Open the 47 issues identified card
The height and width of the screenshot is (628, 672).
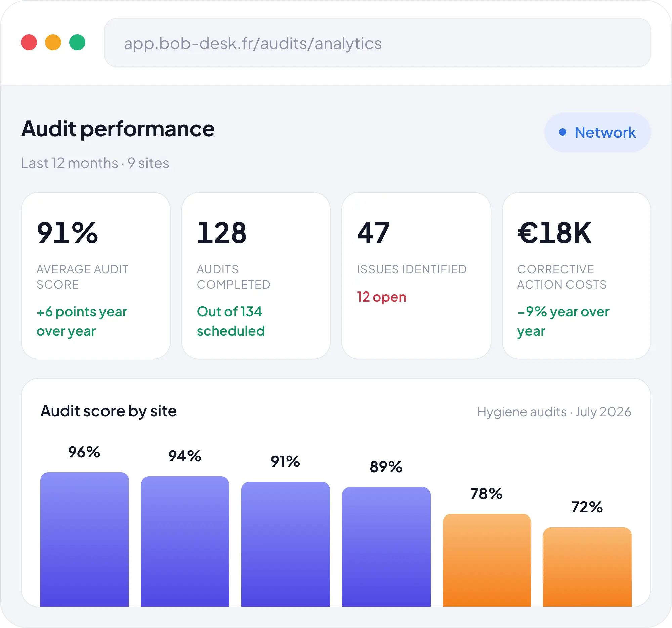416,276
